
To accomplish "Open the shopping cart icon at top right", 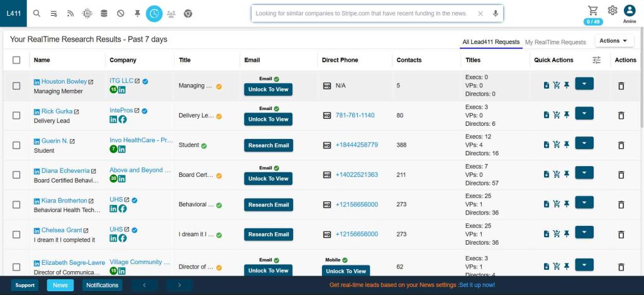I will pos(592,10).
